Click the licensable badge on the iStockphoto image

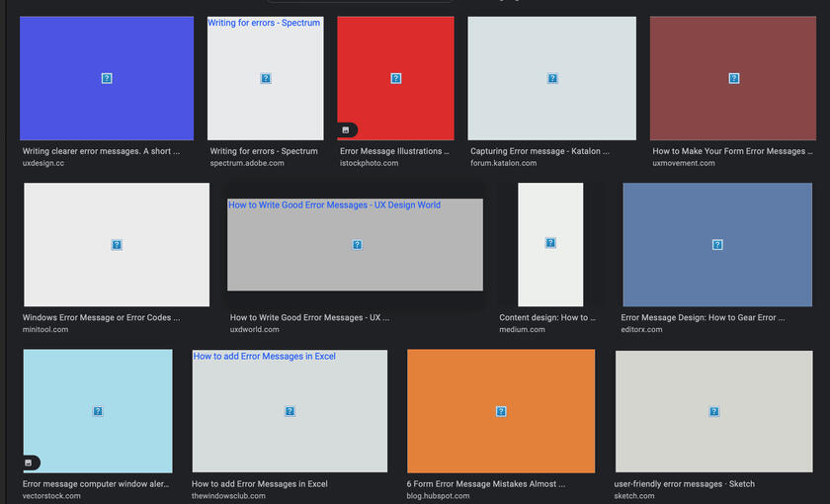(346, 129)
